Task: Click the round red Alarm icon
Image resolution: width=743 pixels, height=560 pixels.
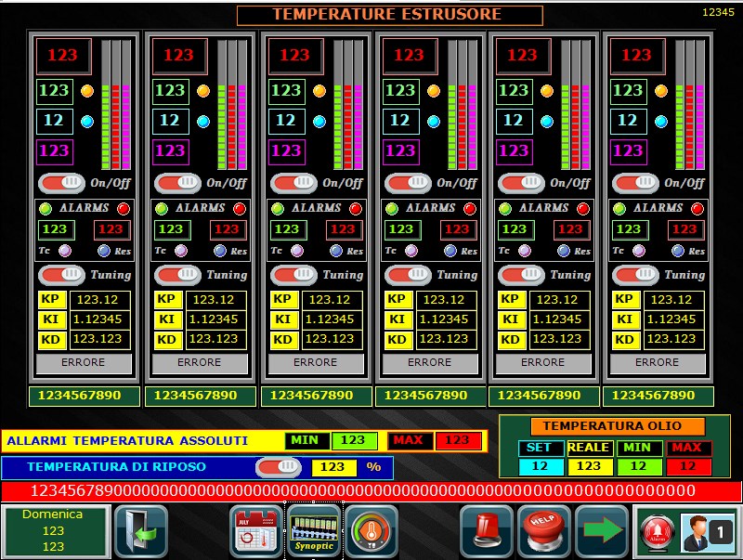Action: point(658,532)
